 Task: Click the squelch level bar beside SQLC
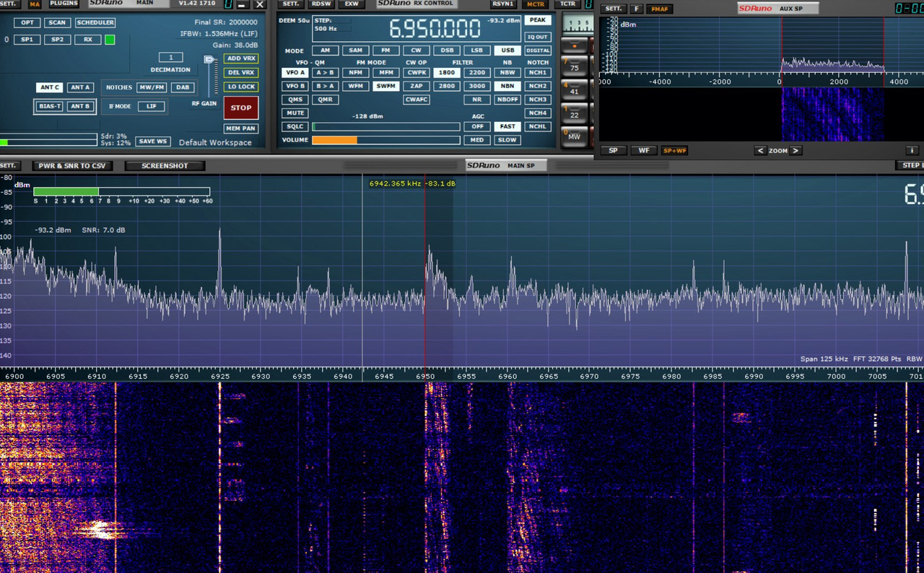pos(386,127)
